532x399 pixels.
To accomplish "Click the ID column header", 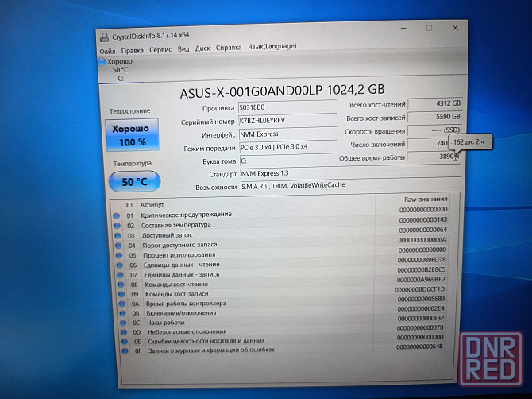I will 129,205.
